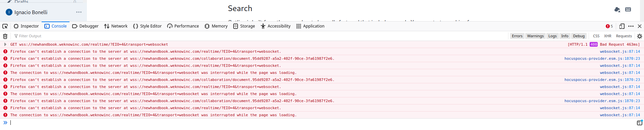Switch to multi-line editor mode icon
This screenshot has width=644, height=130.
639,123
